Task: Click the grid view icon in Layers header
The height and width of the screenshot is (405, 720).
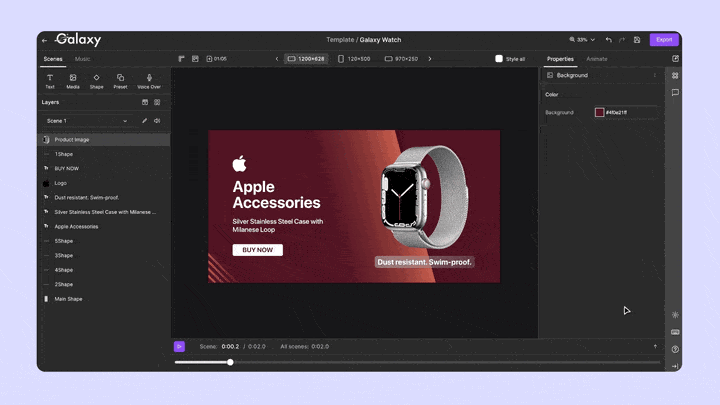Action: click(x=157, y=102)
